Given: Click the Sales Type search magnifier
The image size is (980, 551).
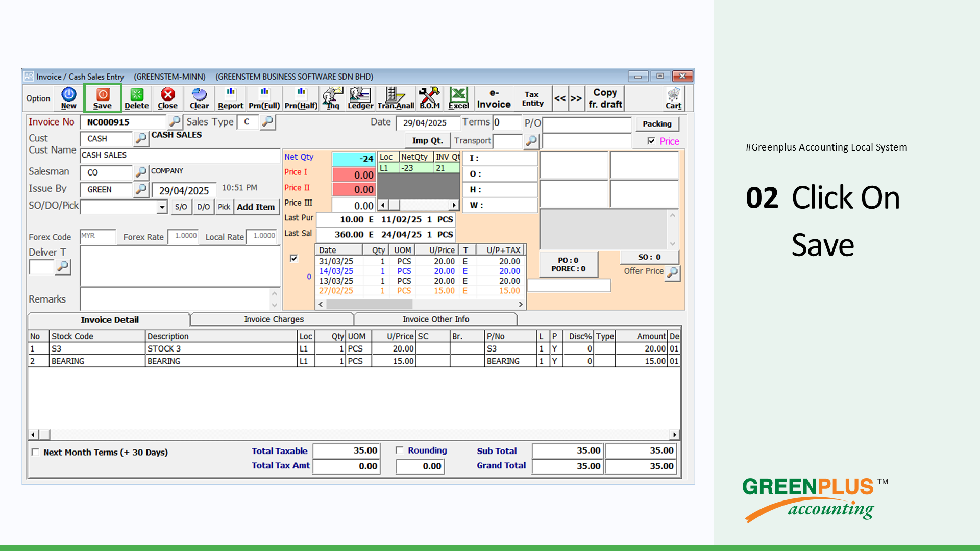Looking at the screenshot, I should pos(267,121).
